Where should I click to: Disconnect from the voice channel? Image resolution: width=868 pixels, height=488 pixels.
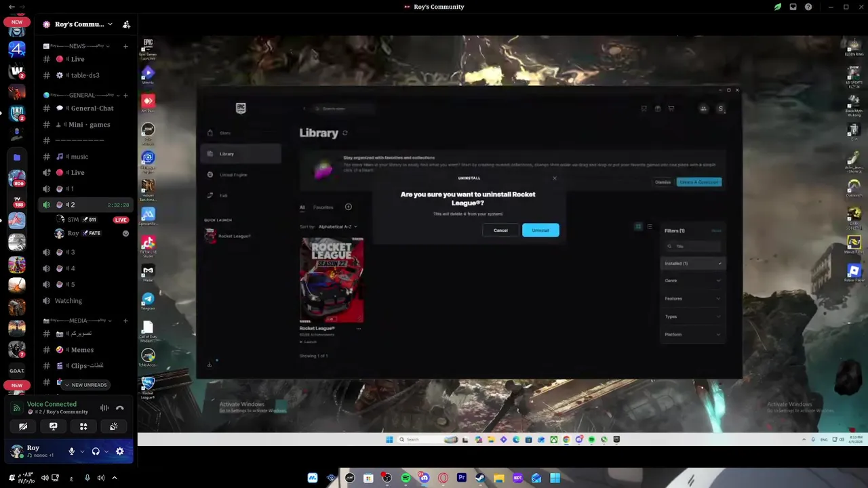(x=120, y=408)
